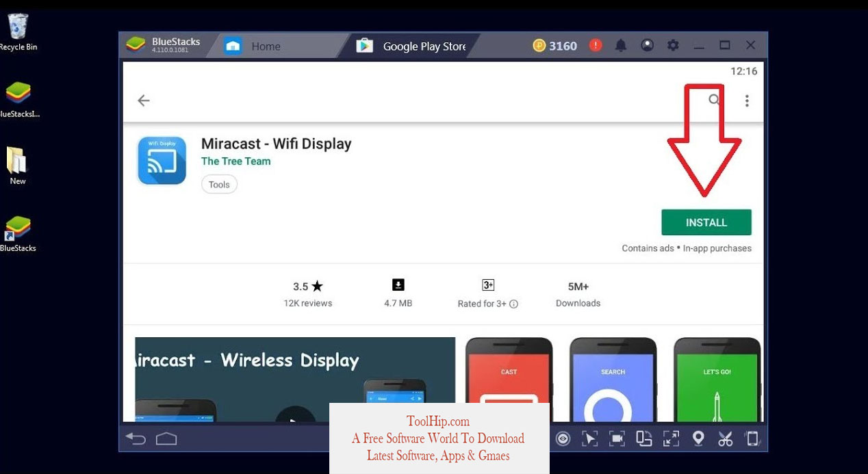Open the blue SEARCH screenshot
Image resolution: width=868 pixels, height=474 pixels.
point(613,380)
